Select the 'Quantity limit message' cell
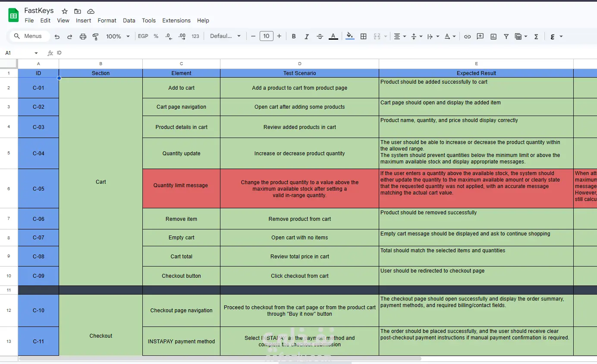 181,188
